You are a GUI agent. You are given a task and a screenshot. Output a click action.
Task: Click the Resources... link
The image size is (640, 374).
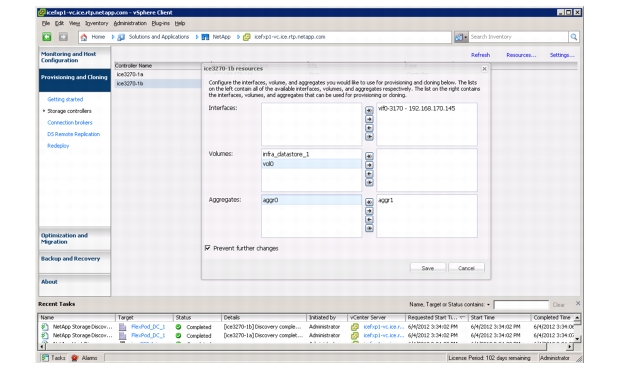pyautogui.click(x=521, y=55)
